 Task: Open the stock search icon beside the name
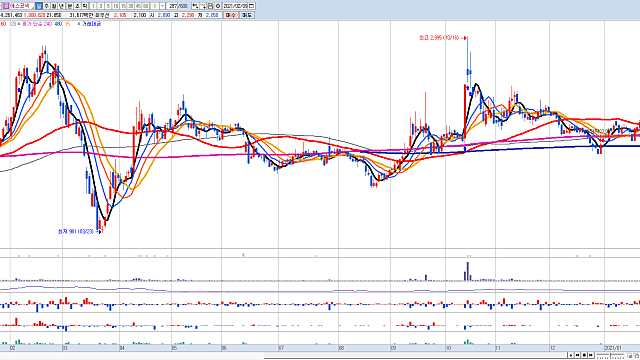coord(5,6)
